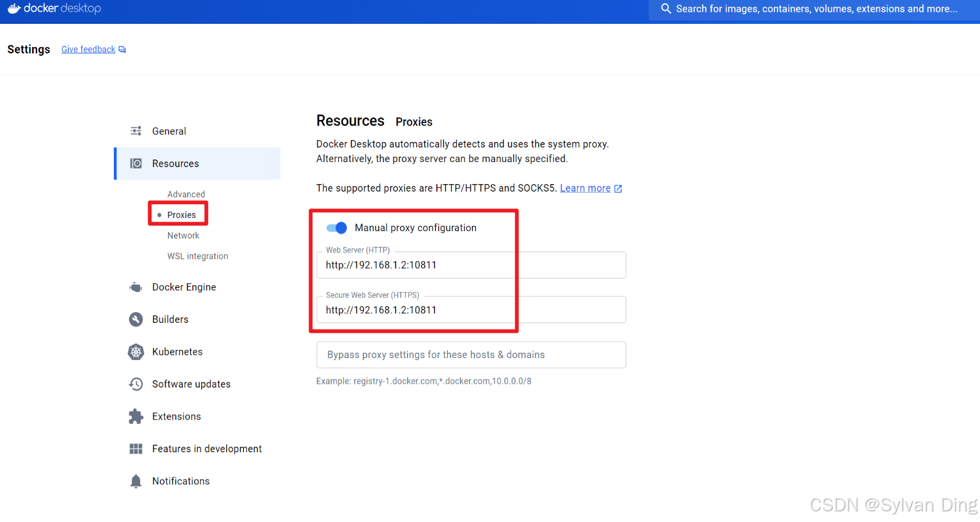Click the Docker whale logo icon
The width and height of the screenshot is (980, 522).
point(14,9)
